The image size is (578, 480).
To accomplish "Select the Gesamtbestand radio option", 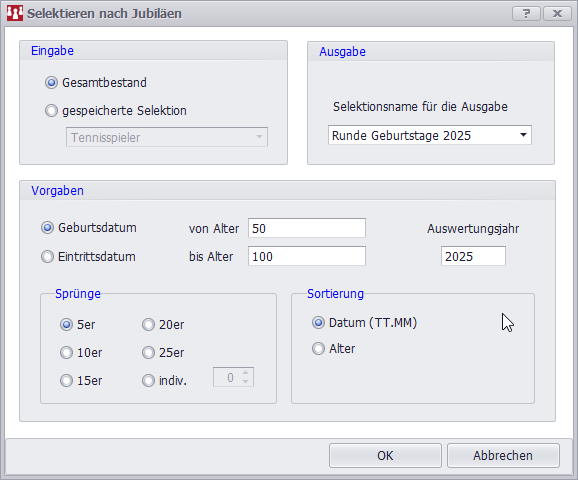I will (51, 83).
